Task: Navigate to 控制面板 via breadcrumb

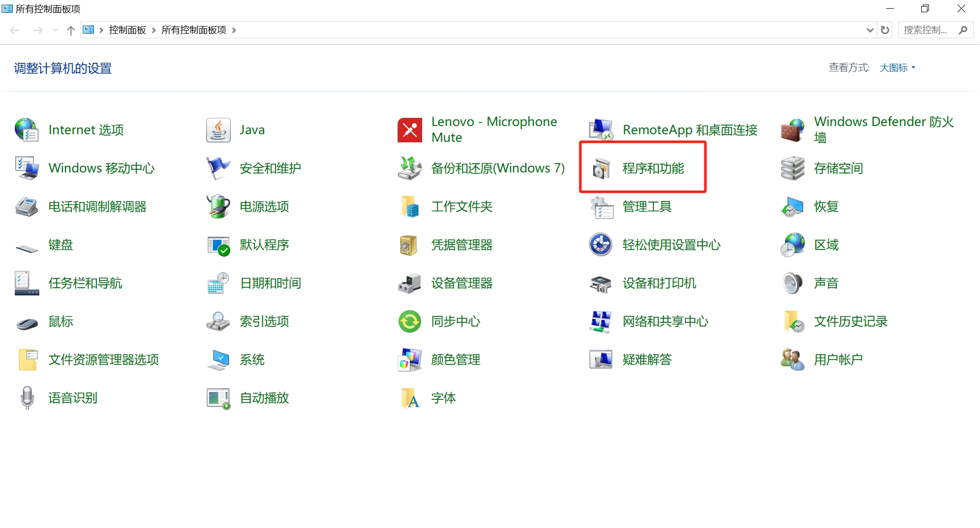Action: click(x=127, y=30)
